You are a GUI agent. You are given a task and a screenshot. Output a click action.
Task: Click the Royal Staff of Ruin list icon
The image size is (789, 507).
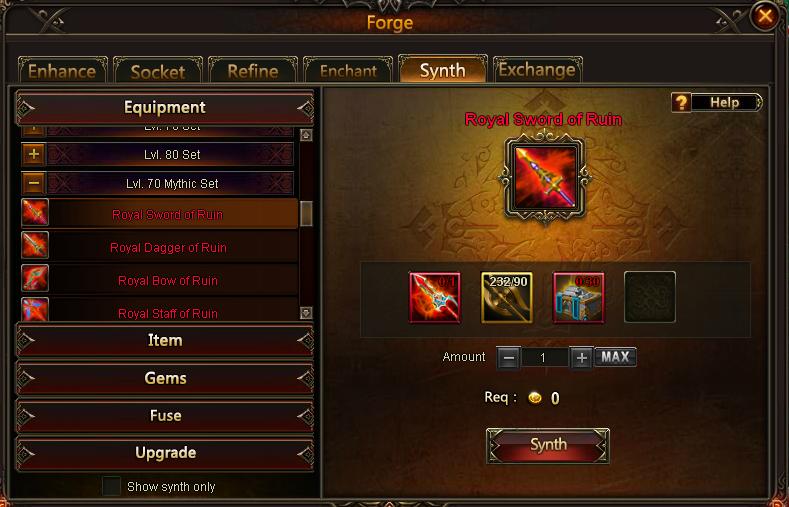pos(35,309)
